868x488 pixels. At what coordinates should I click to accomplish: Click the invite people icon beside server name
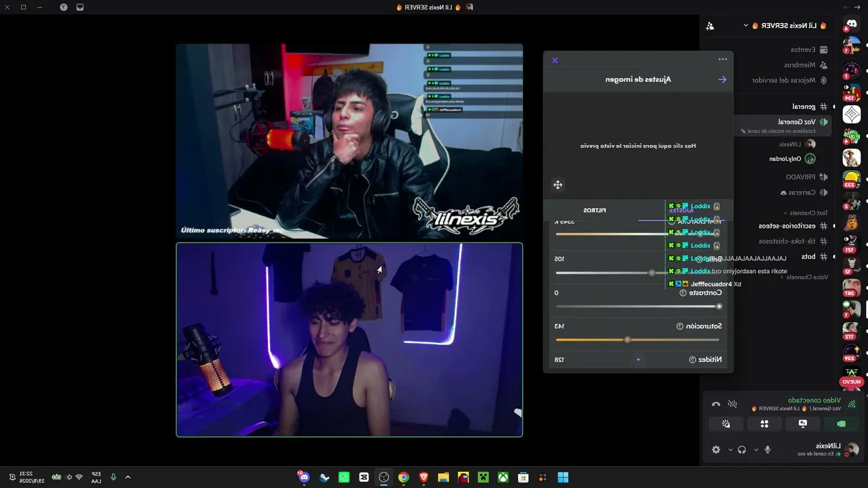tap(710, 26)
